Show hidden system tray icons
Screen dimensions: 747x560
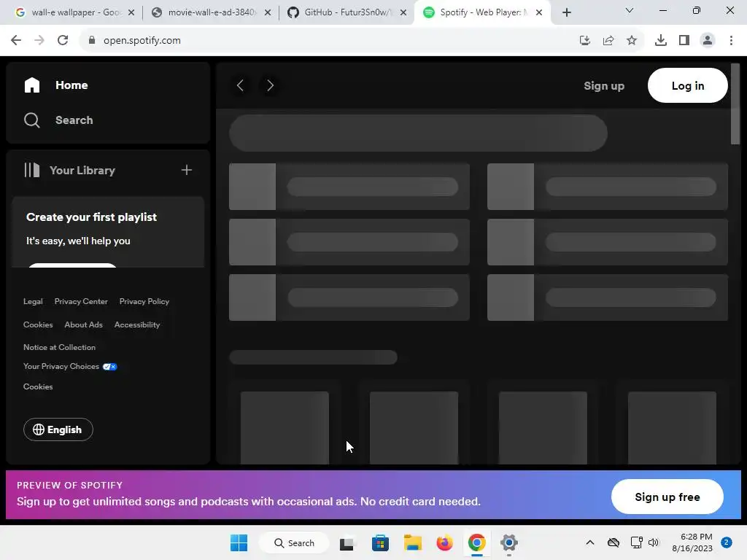(x=589, y=542)
